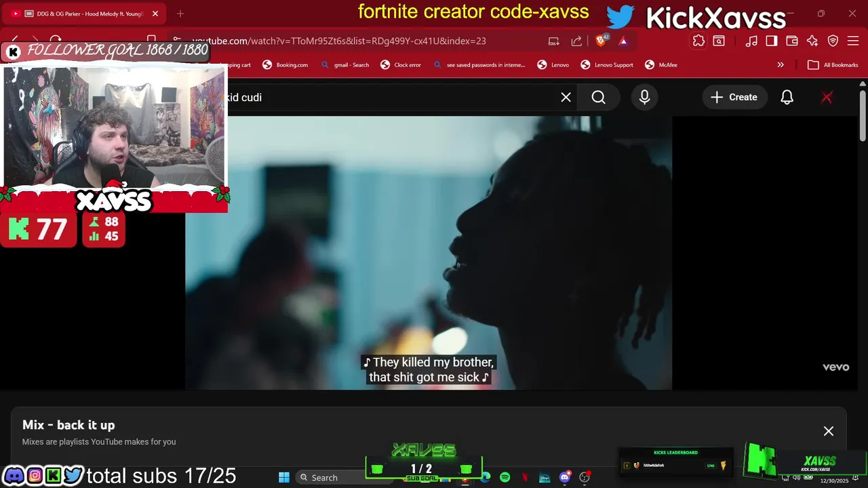Open the browser Extensions puzzle icon
Image resolution: width=868 pixels, height=488 pixels.
pos(698,41)
